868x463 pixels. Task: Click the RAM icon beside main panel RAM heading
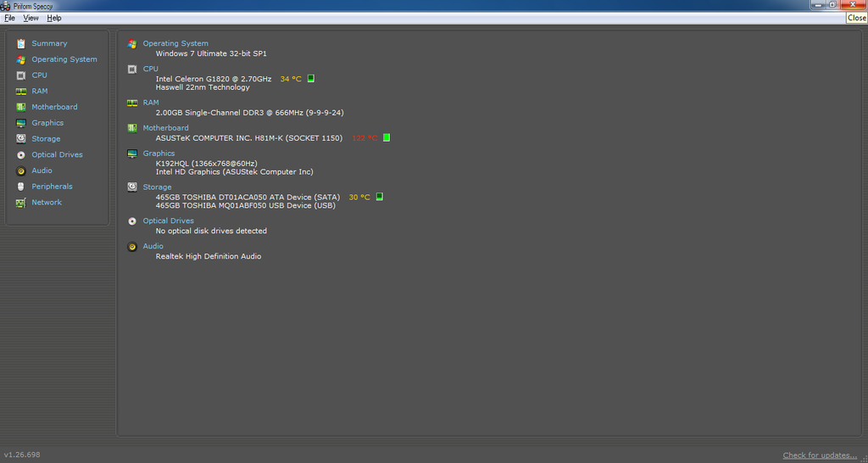(x=132, y=103)
